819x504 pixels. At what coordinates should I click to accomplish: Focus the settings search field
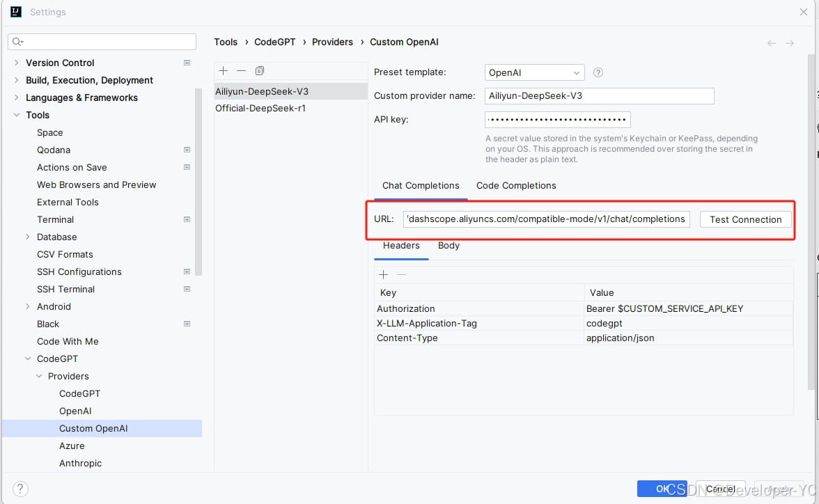click(102, 42)
